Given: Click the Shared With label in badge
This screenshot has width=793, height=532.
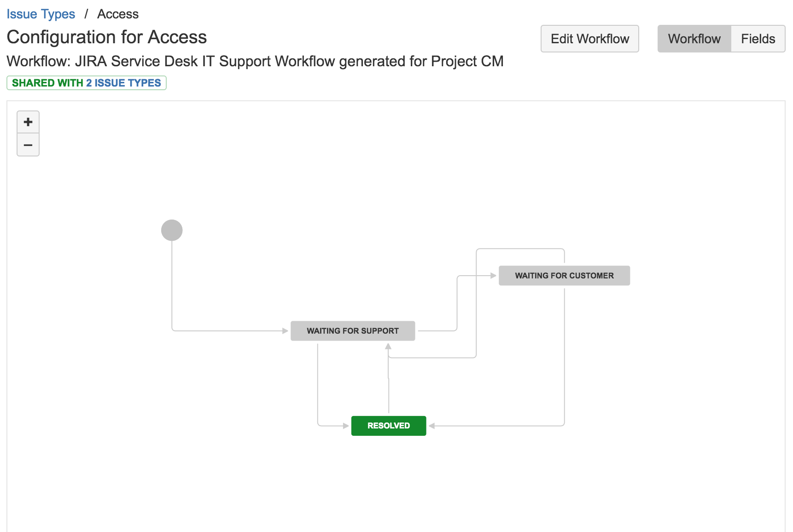Looking at the screenshot, I should tap(47, 83).
